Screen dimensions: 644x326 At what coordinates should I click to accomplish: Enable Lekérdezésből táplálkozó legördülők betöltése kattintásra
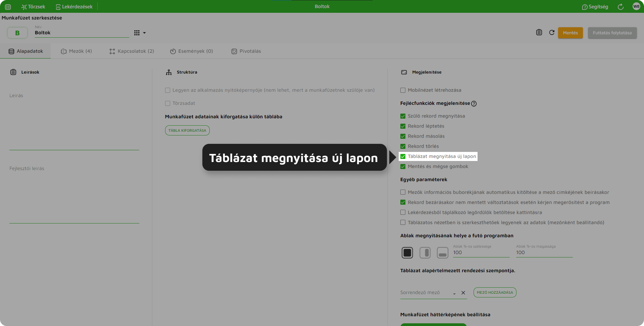pos(403,212)
